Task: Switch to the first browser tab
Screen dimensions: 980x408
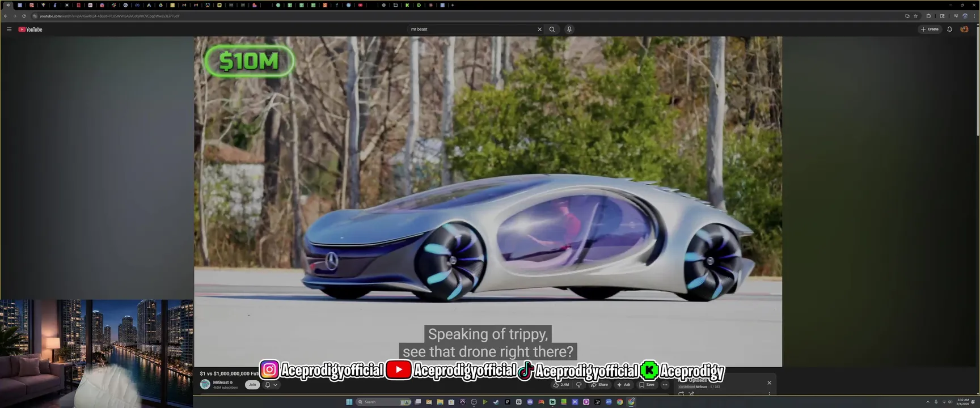Action: (8, 5)
